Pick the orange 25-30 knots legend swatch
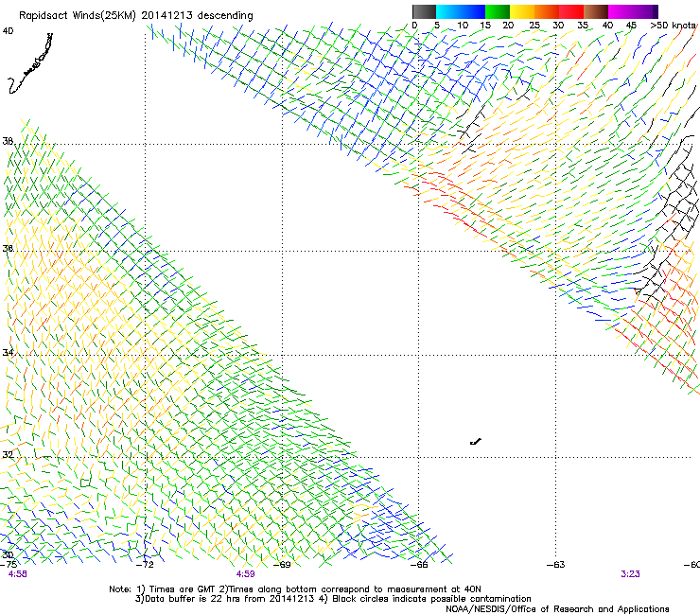 point(547,11)
